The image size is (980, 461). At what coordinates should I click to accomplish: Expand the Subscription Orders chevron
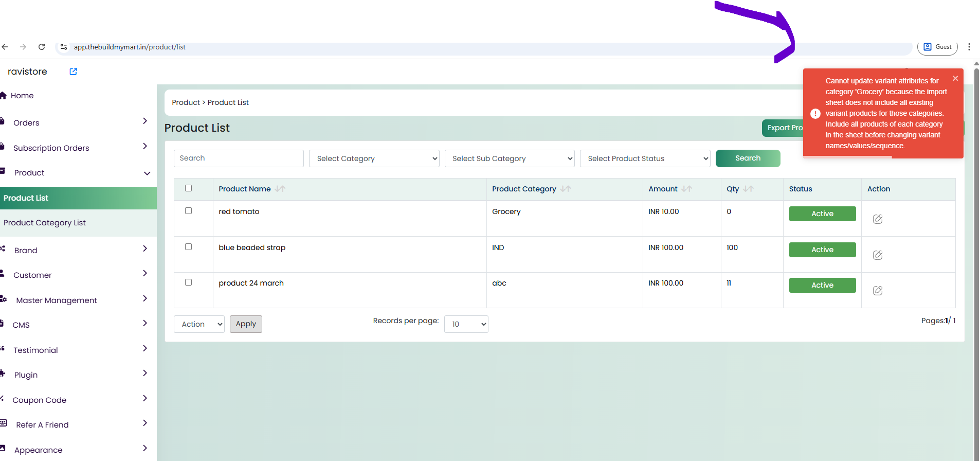coord(145,146)
